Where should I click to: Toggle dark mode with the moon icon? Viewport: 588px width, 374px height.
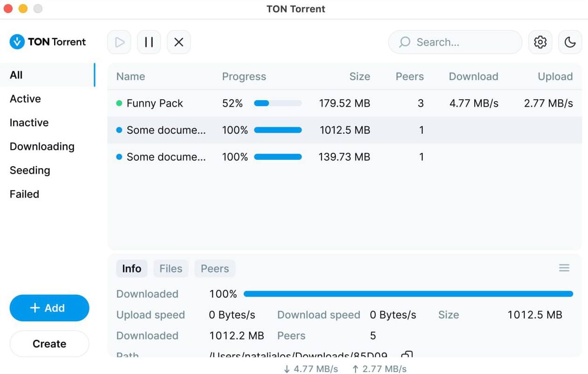point(570,42)
